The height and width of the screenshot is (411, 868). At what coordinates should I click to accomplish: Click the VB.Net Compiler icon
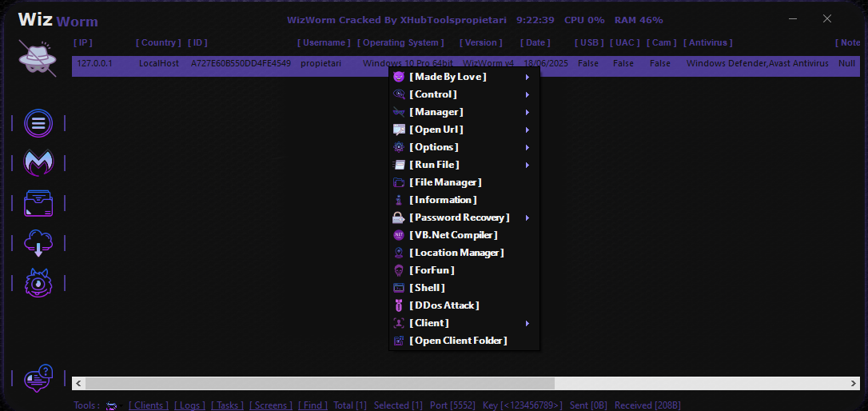[x=399, y=235]
